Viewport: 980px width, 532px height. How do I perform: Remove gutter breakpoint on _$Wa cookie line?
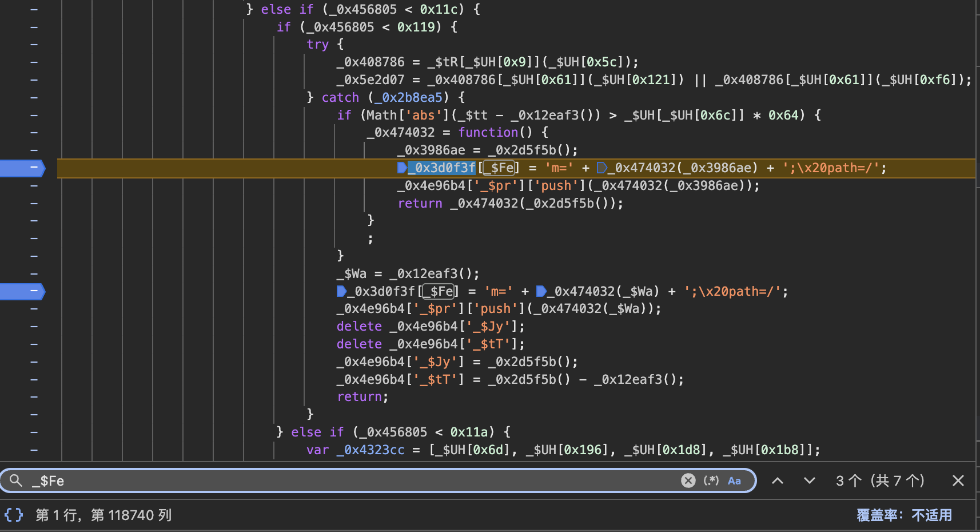(x=23, y=291)
